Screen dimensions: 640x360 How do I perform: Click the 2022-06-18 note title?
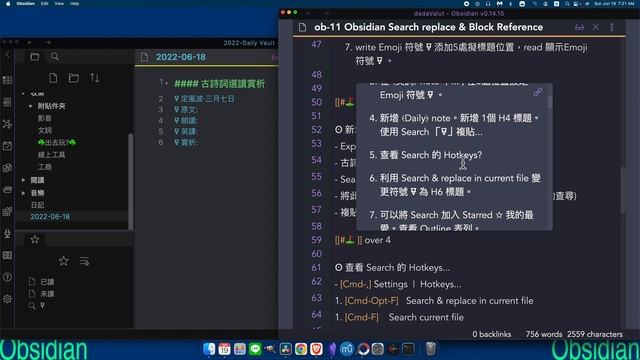tap(181, 57)
